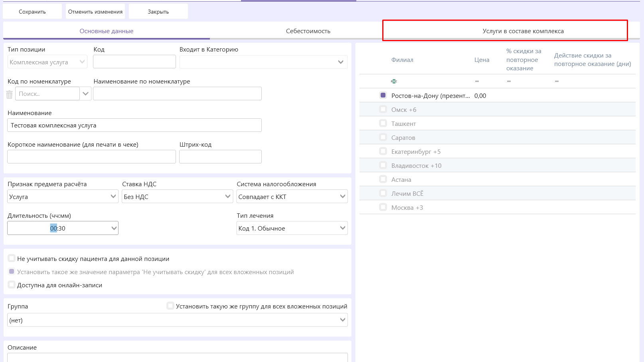The image size is (644, 362).
Task: Check the Саратов branch checkbox
Action: tap(383, 137)
